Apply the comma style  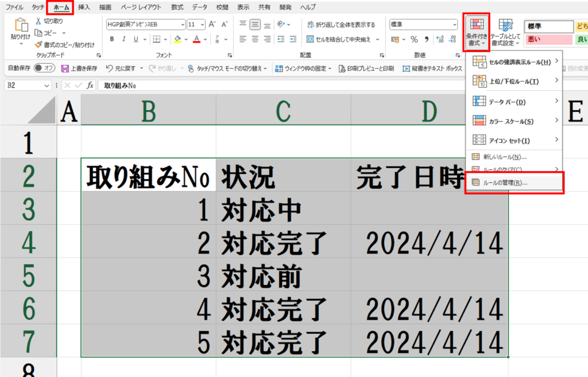coord(427,39)
